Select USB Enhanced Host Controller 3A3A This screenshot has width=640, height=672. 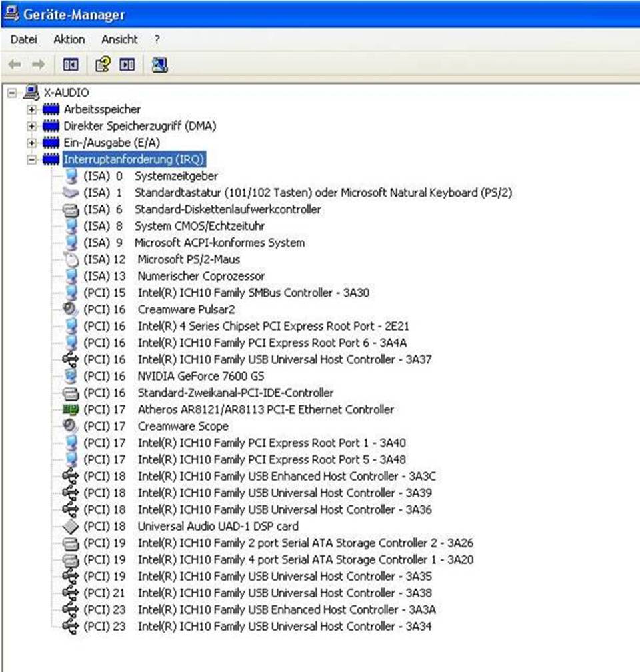click(x=259, y=609)
